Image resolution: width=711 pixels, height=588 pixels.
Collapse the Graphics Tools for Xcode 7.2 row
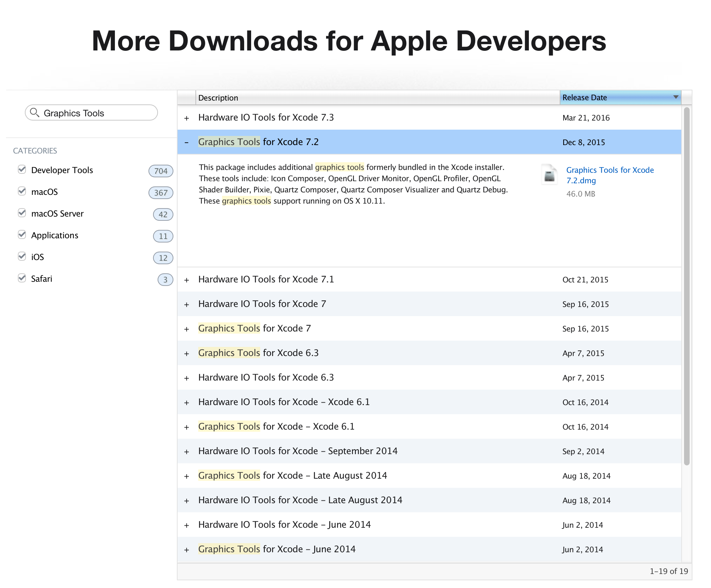click(x=186, y=142)
